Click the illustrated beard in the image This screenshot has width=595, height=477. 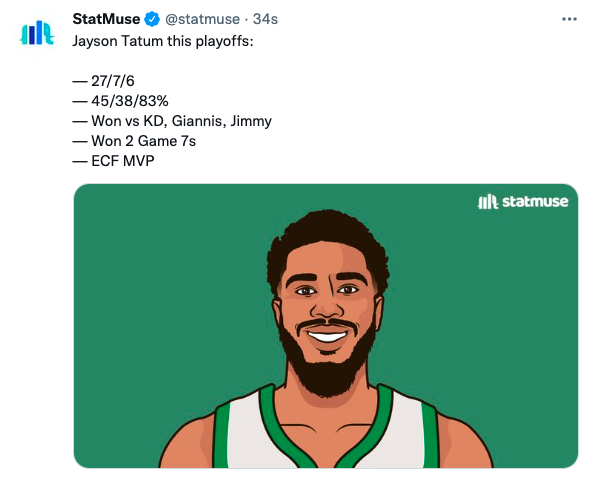click(326, 372)
